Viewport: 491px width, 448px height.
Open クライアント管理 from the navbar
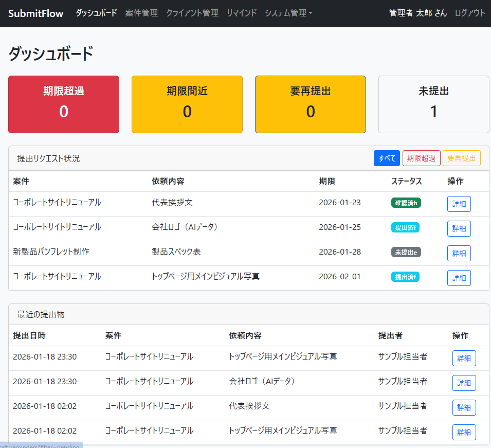point(192,13)
